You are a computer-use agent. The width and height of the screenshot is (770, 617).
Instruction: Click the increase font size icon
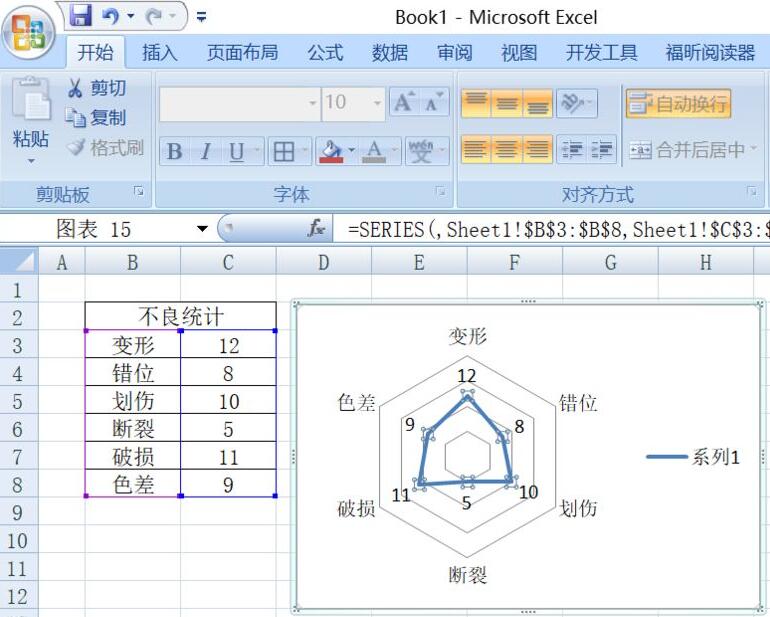404,102
